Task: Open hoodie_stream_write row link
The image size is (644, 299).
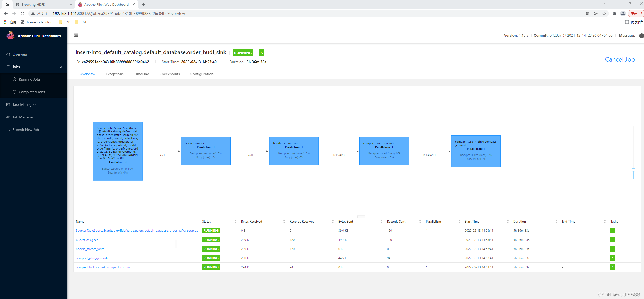Action: pos(90,249)
